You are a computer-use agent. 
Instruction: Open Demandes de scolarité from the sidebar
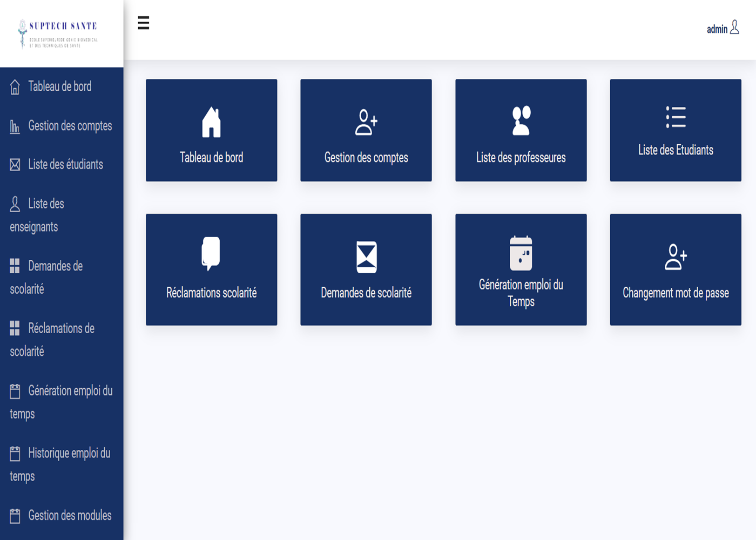point(55,266)
